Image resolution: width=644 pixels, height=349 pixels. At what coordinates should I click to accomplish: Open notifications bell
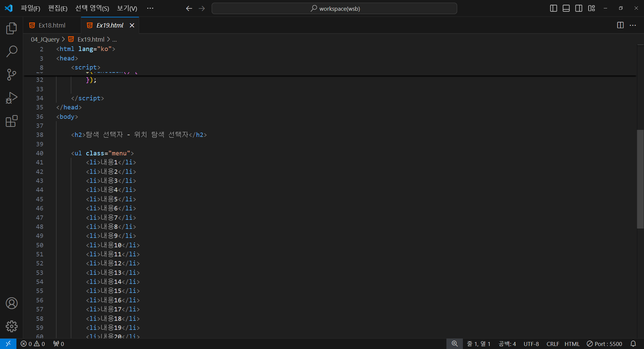(633, 344)
